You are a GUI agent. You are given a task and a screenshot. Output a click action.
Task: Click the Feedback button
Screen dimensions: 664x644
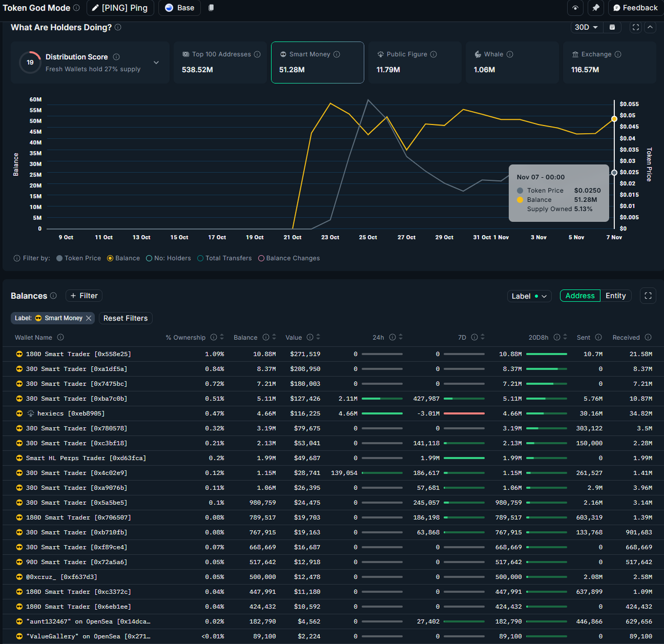pos(633,8)
